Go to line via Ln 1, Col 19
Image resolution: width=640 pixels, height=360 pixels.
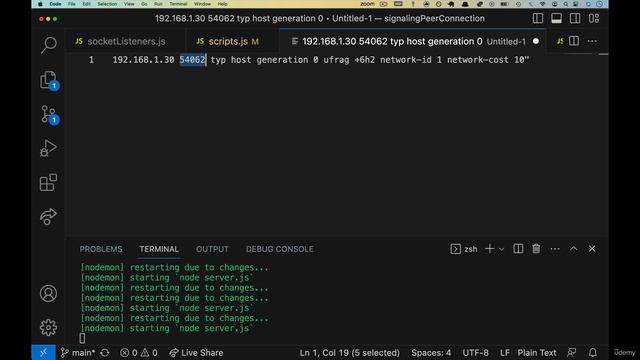pyautogui.click(x=349, y=353)
